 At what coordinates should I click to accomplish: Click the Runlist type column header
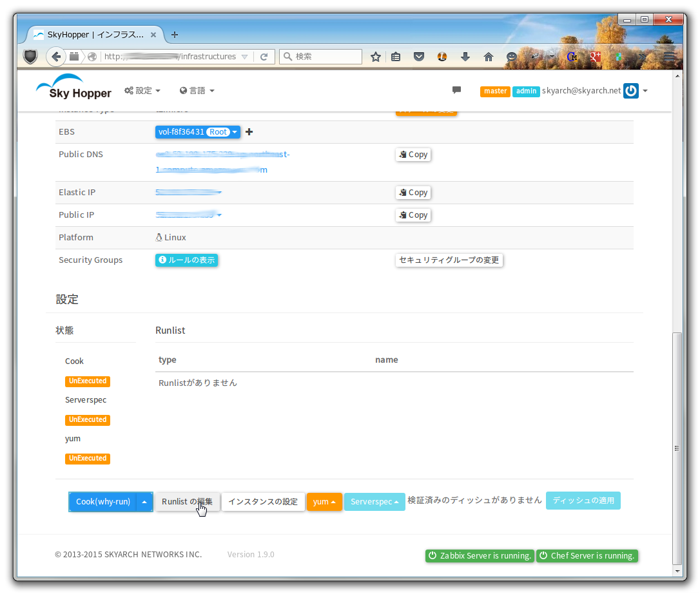(x=168, y=359)
